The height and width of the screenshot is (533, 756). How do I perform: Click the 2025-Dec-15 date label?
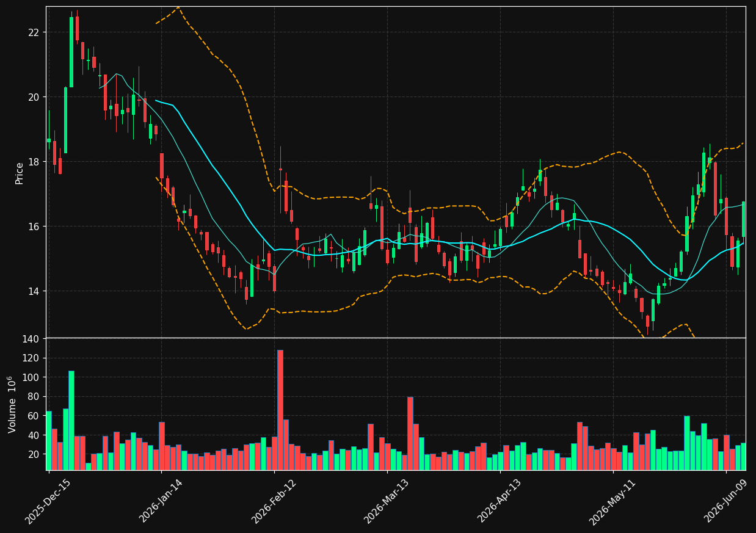tap(48, 501)
